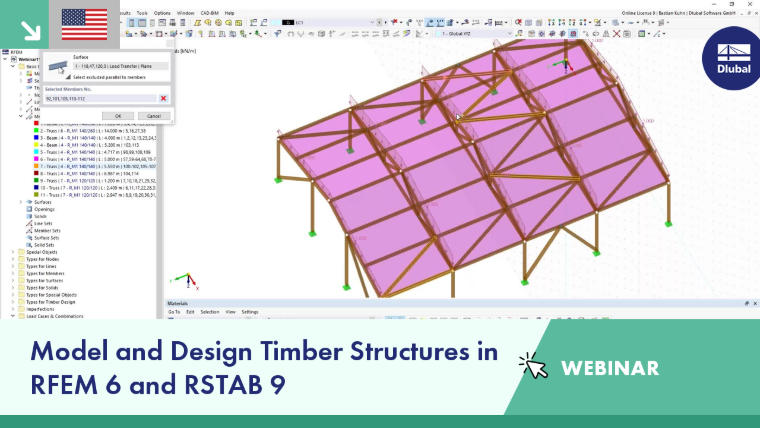Select the 2 - Truss 140/260 member item
The height and width of the screenshot is (428, 760).
pyautogui.click(x=93, y=131)
